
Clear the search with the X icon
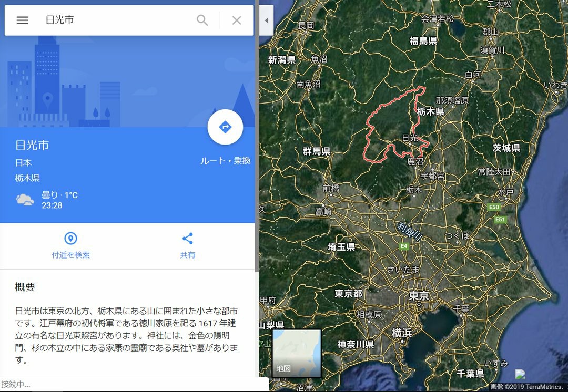[237, 20]
